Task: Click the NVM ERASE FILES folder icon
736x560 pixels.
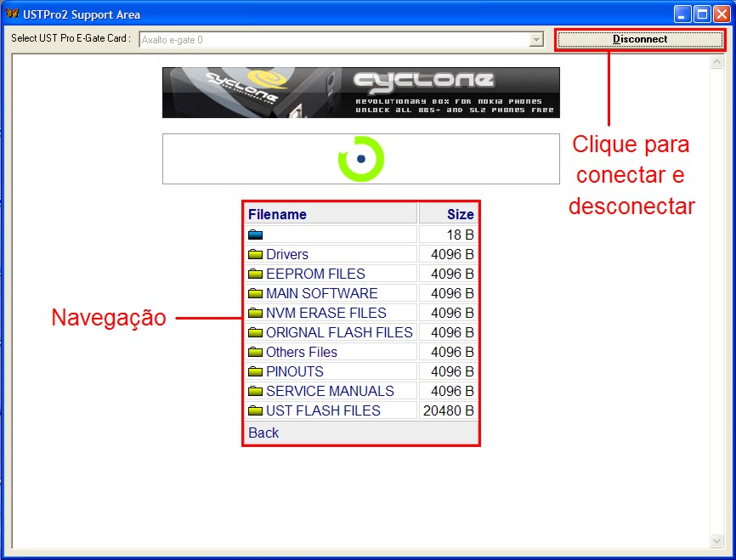Action: click(256, 313)
